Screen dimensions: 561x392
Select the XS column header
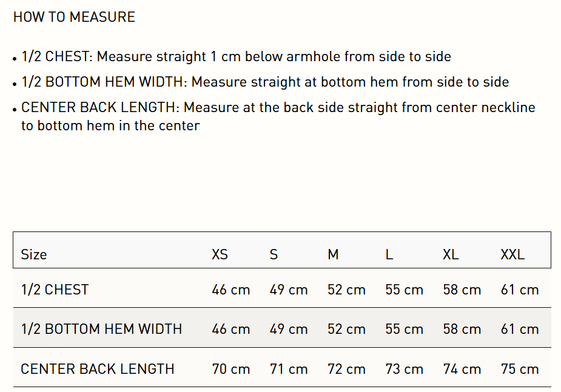coord(220,254)
